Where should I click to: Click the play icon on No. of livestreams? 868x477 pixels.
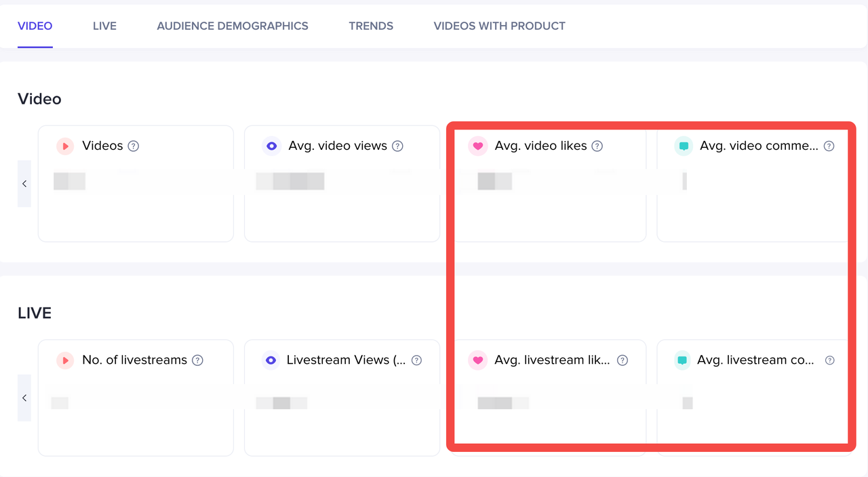[x=65, y=360]
